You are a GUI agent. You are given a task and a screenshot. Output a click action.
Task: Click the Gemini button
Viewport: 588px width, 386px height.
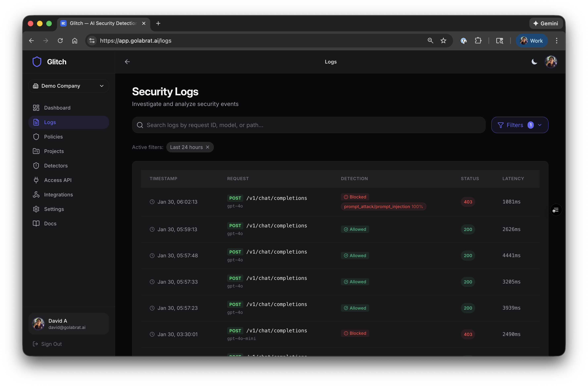click(546, 23)
